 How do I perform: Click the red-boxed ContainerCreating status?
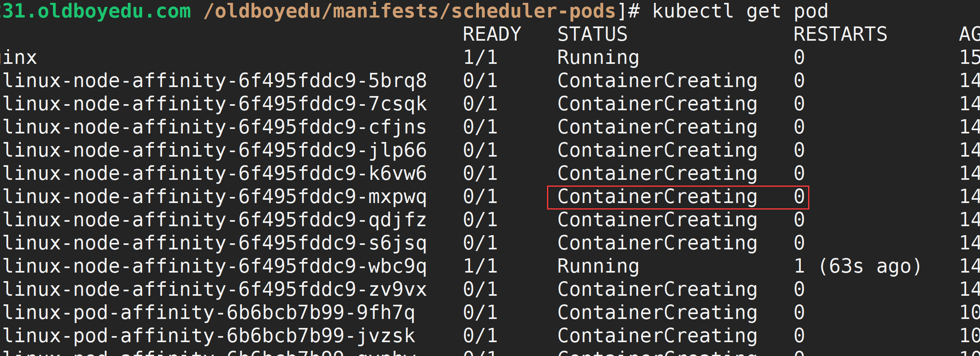coord(657,197)
